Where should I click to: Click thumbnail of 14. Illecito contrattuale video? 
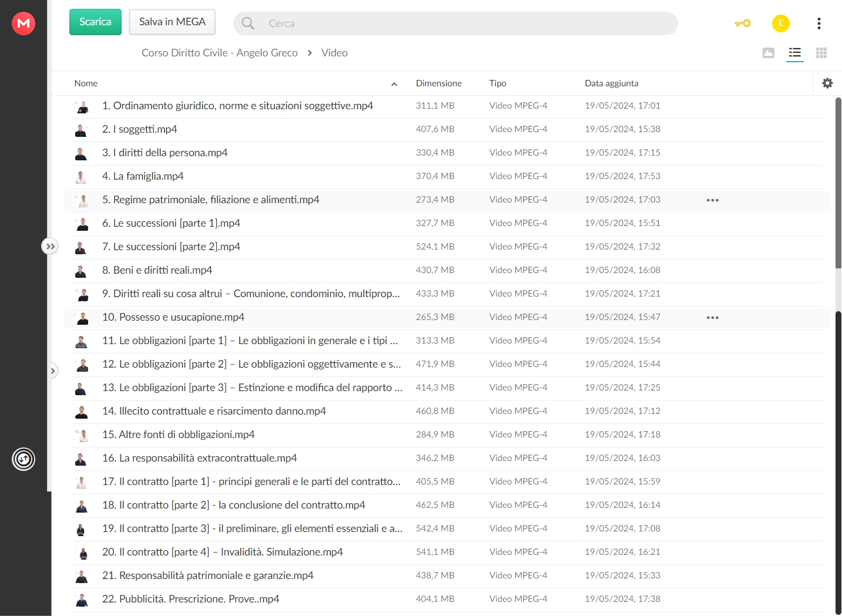(82, 412)
